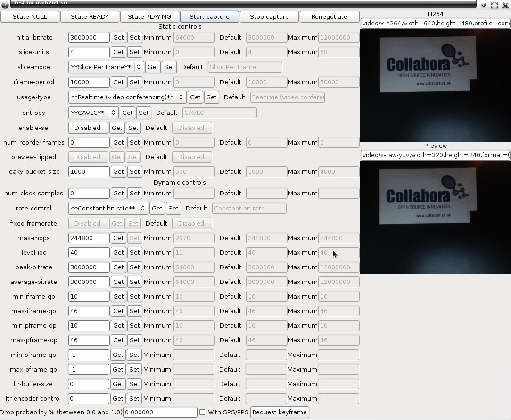
Task: Toggle the enable-sei Disabled button
Action: pos(88,128)
